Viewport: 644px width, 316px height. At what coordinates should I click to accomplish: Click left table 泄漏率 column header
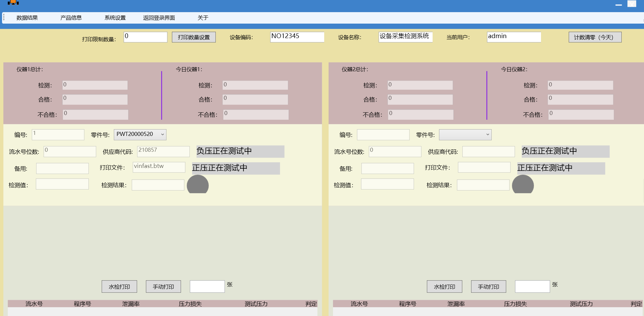click(131, 304)
